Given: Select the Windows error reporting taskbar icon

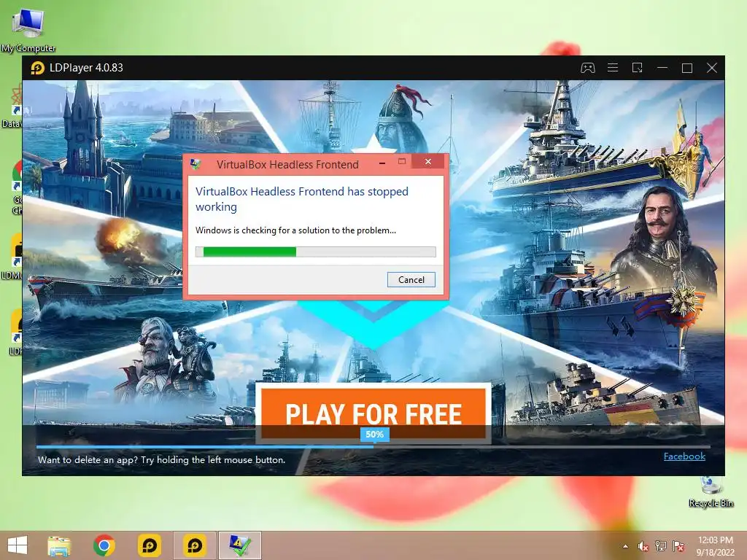Looking at the screenshot, I should (x=239, y=545).
